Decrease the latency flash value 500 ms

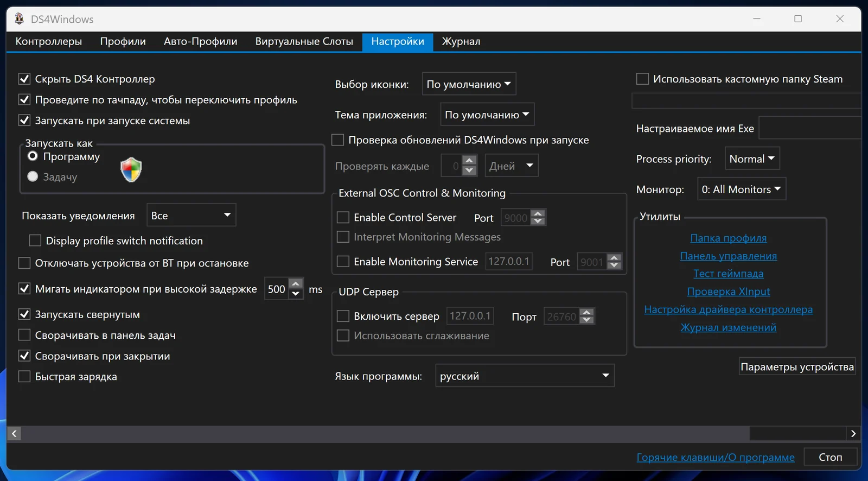tap(296, 294)
